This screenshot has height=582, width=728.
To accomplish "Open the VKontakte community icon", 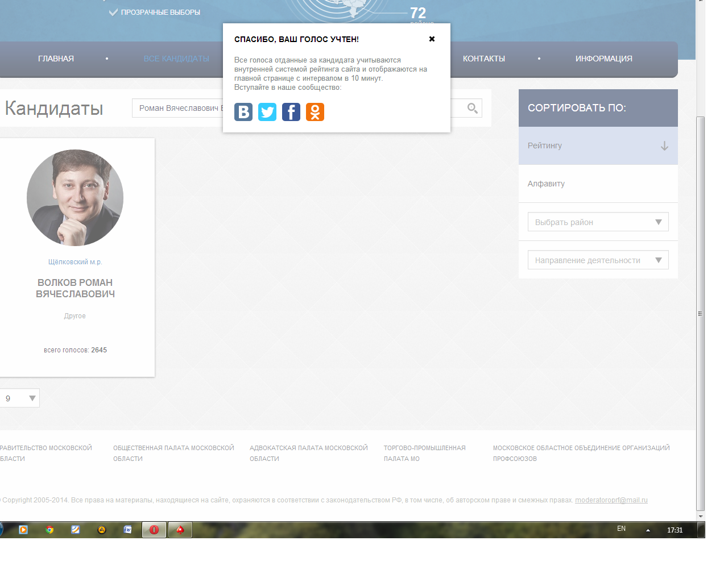I will [243, 112].
